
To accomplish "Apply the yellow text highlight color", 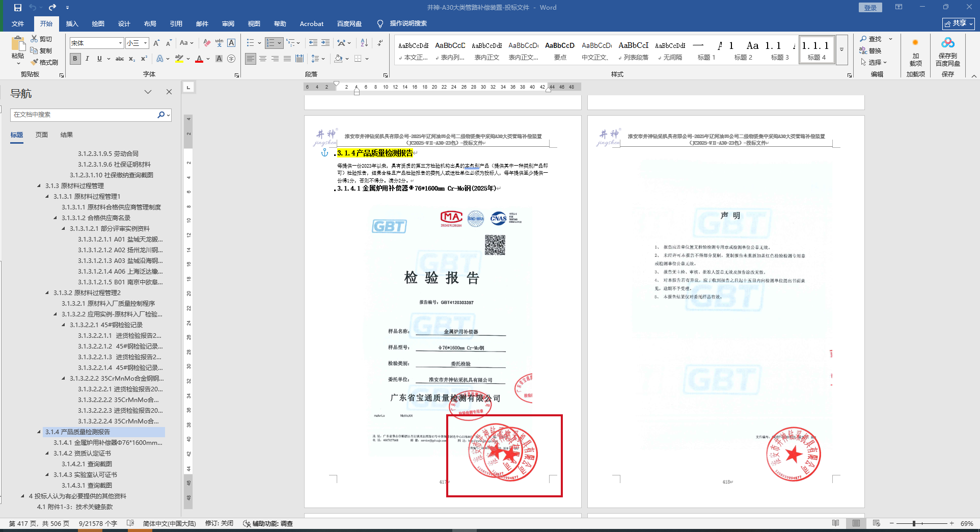I will (x=179, y=59).
